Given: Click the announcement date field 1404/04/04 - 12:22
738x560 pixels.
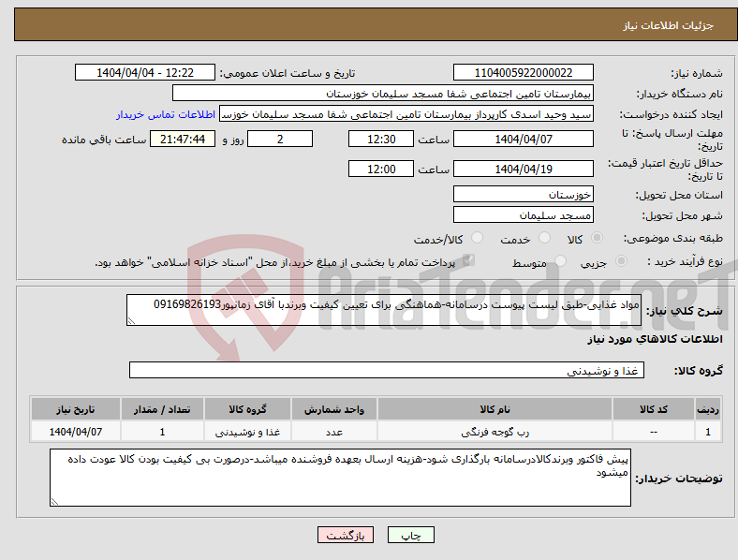Looking at the screenshot, I should 145,72.
